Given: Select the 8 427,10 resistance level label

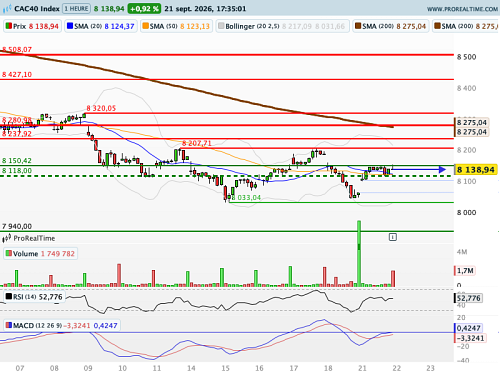Looking at the screenshot, I should pos(17,74).
